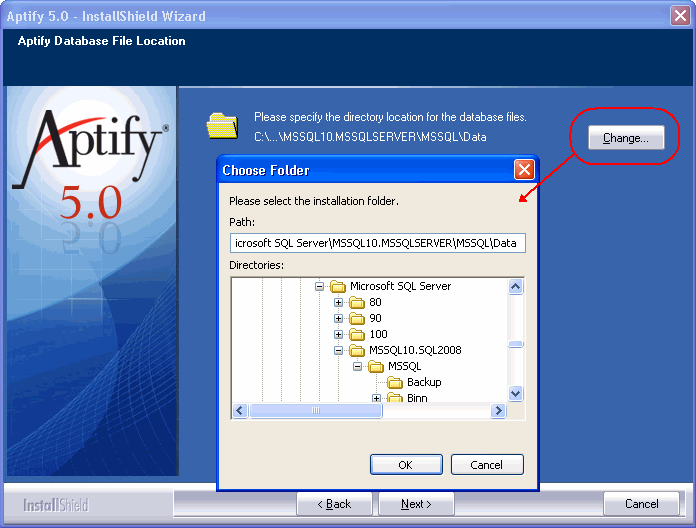Select the 100 folder icon
696x528 pixels.
coord(357,334)
